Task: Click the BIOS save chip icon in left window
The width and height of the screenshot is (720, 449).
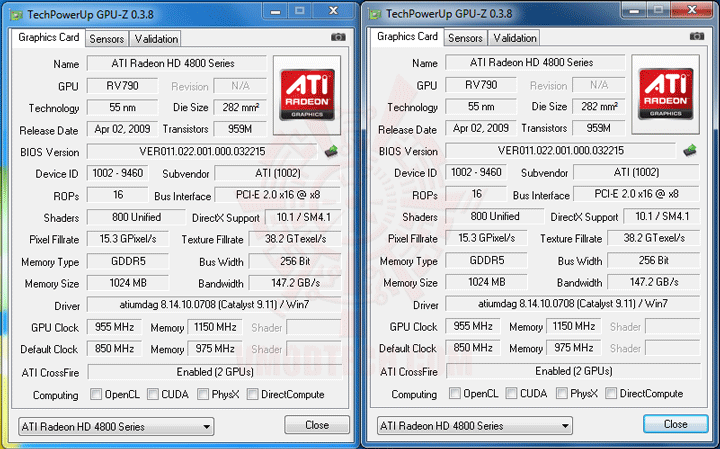Action: pos(331,151)
